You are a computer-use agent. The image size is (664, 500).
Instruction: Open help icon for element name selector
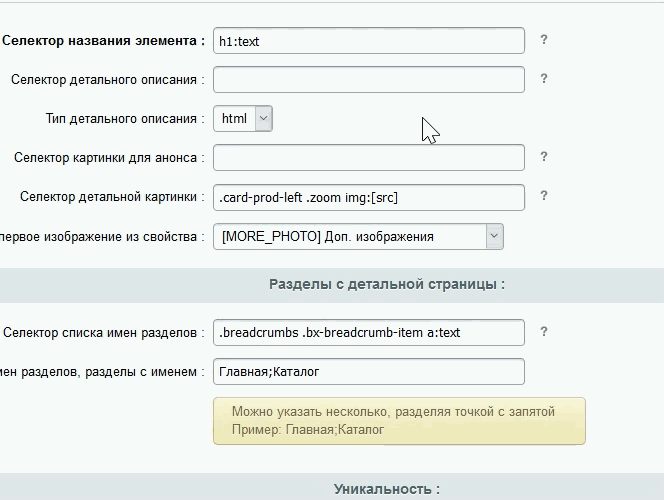(544, 40)
